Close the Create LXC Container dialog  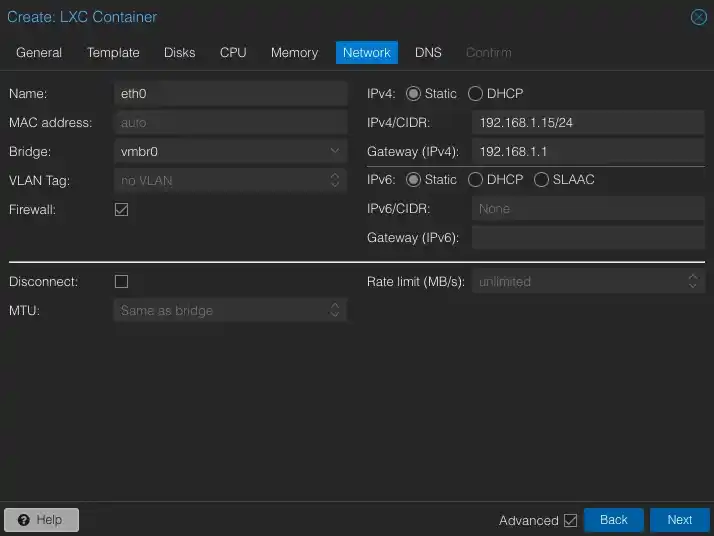pos(699,17)
